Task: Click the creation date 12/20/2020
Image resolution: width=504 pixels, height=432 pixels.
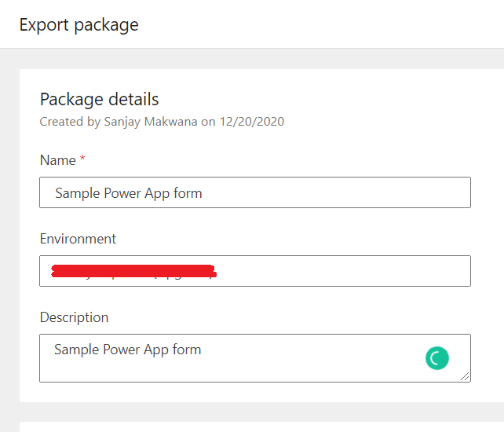Action: coord(252,122)
